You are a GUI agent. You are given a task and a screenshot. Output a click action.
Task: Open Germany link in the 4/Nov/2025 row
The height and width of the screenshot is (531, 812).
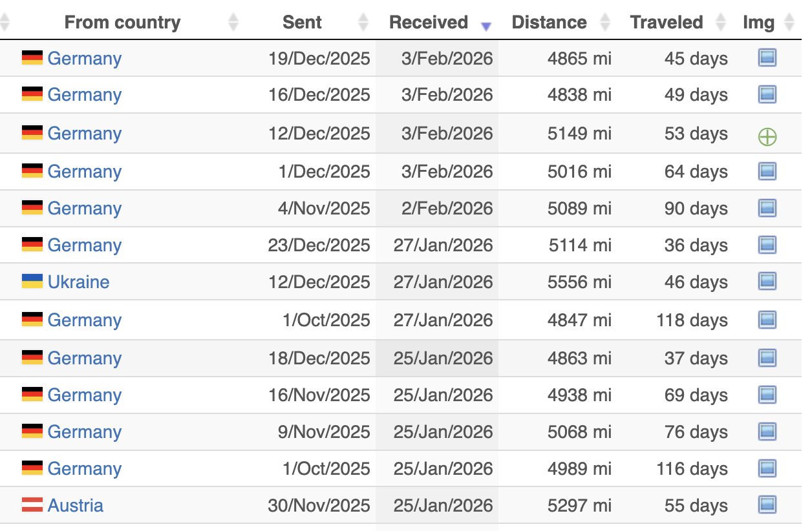point(84,209)
